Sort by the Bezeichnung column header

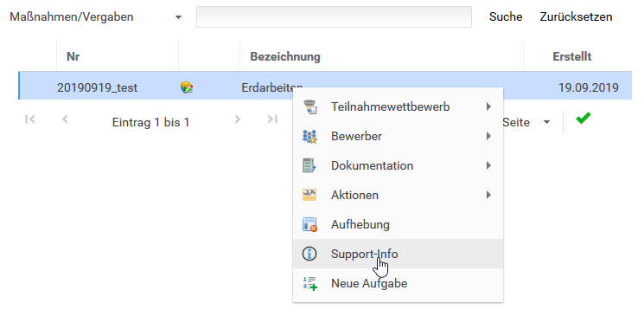click(x=285, y=56)
